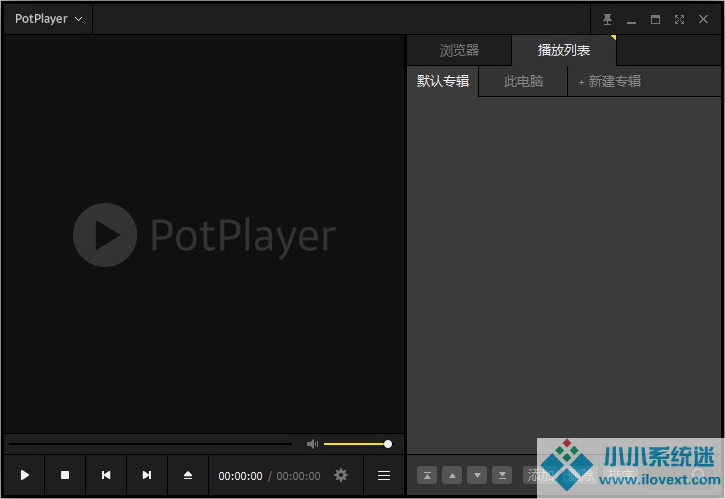Click the PotPlayer logo in video area
This screenshot has width=725, height=499.
[x=204, y=235]
